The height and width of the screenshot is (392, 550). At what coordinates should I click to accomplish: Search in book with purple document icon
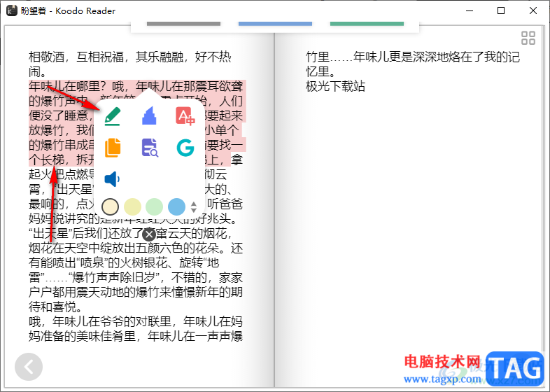[x=150, y=148]
